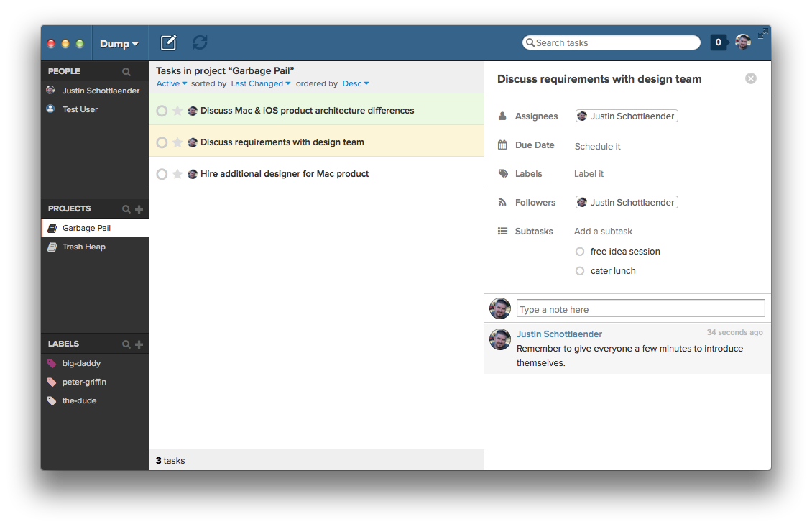Image resolution: width=812 pixels, height=527 pixels.
Task: Click the notification count badge
Action: pos(718,42)
